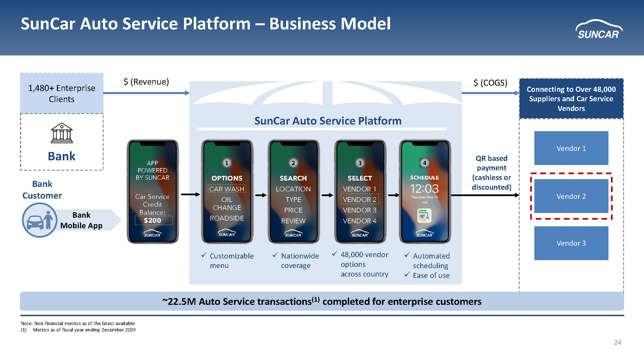Click the step 4 number badge
644x360 pixels.
pyautogui.click(x=424, y=163)
